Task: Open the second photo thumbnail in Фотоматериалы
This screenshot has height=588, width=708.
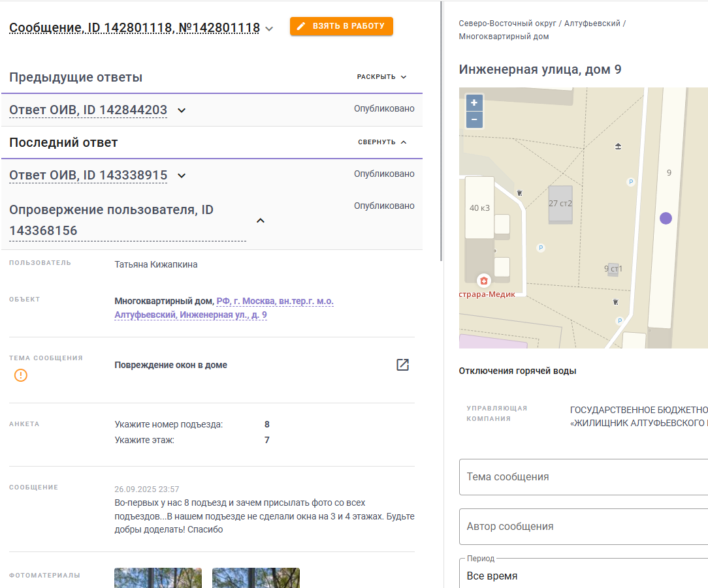Action: [x=255, y=578]
